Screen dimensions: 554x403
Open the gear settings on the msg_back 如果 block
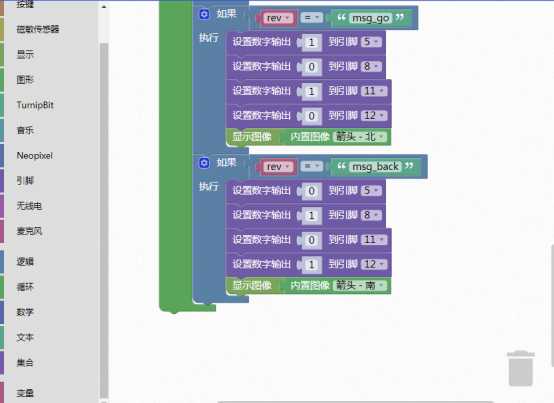(x=204, y=163)
